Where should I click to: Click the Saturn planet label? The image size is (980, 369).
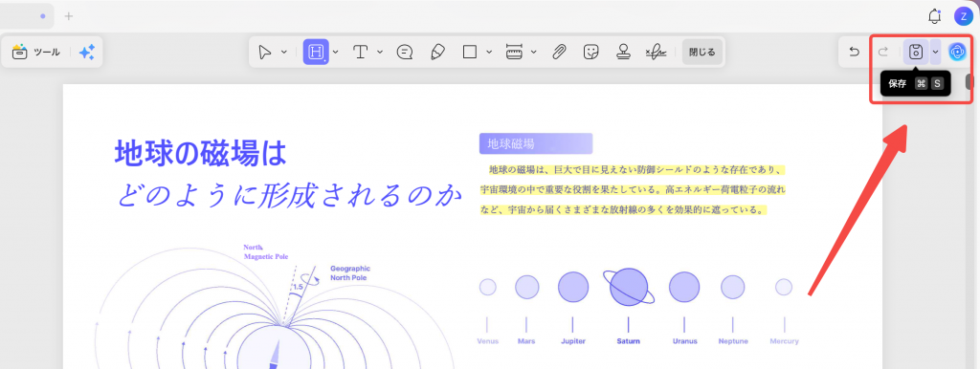628,341
